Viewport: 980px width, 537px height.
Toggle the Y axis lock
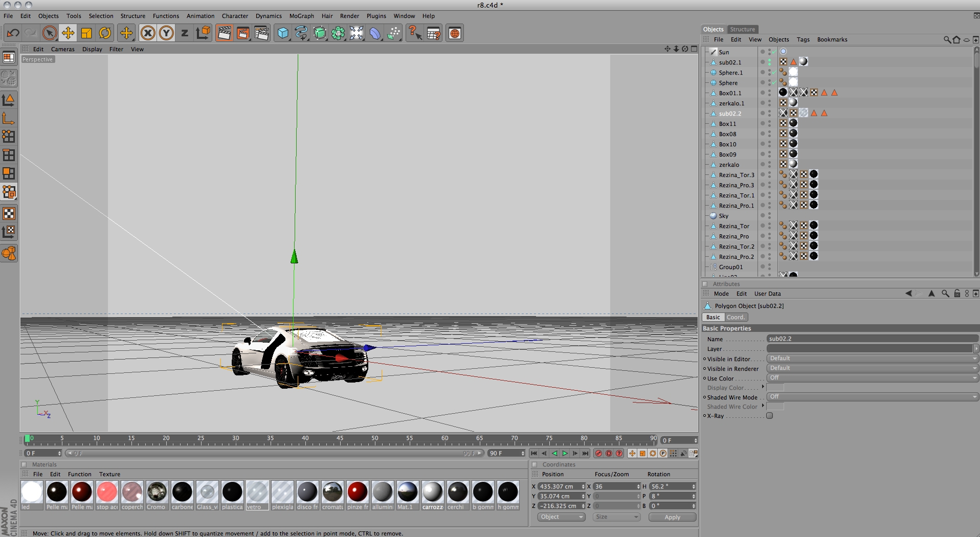click(x=166, y=33)
